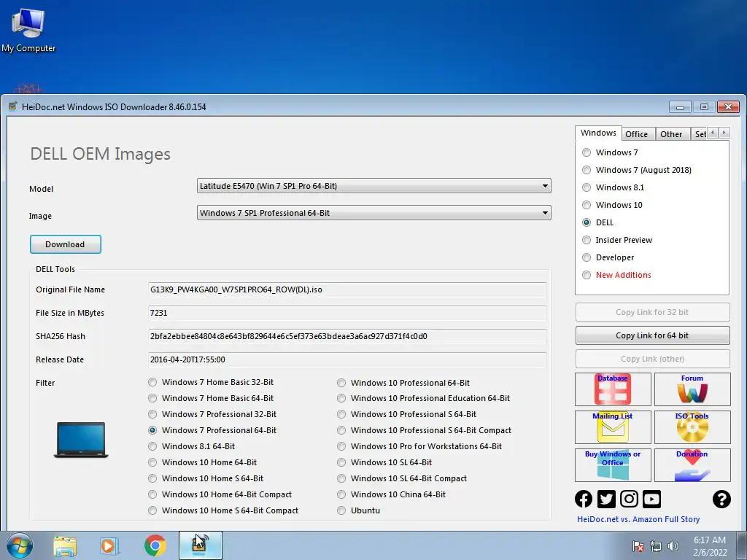This screenshot has height=560, width=747.
Task: Filter by Windows 7 Professional 32-Bit
Action: click(212, 414)
